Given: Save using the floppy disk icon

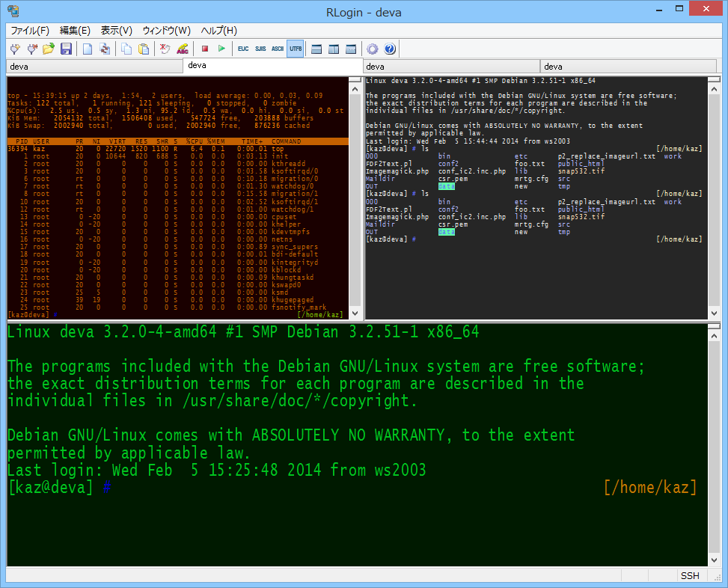Looking at the screenshot, I should 66,49.
